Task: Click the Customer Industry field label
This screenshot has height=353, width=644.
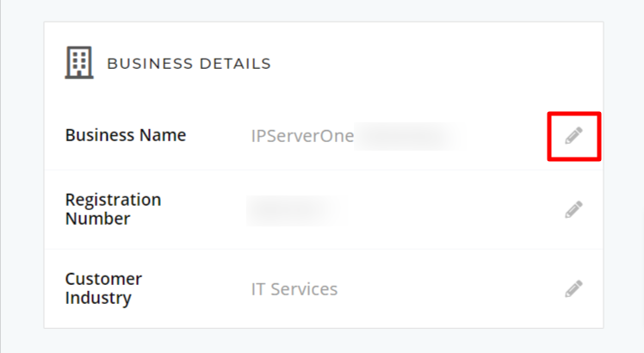Action: click(x=103, y=288)
